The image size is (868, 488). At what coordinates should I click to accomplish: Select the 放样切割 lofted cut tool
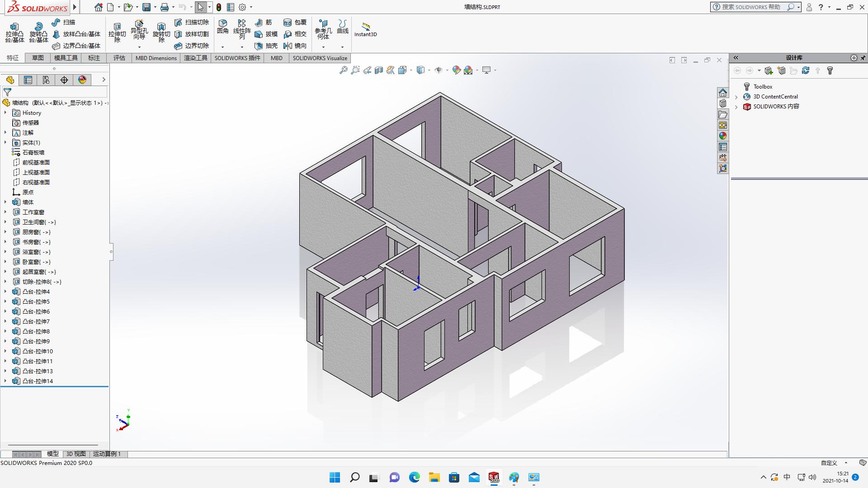click(x=192, y=34)
